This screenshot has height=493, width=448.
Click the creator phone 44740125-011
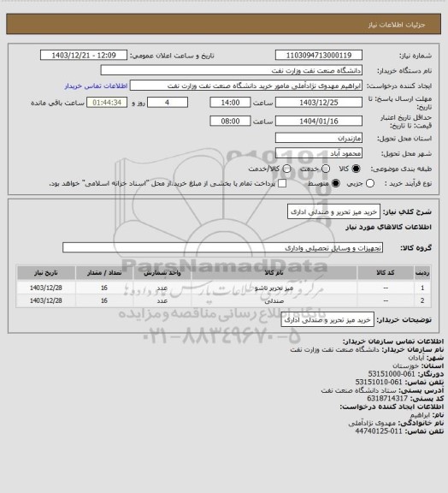pyautogui.click(x=379, y=431)
